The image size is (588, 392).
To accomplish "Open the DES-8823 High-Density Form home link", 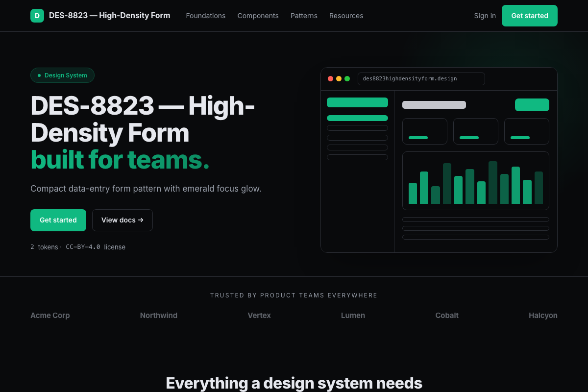I will click(x=100, y=16).
